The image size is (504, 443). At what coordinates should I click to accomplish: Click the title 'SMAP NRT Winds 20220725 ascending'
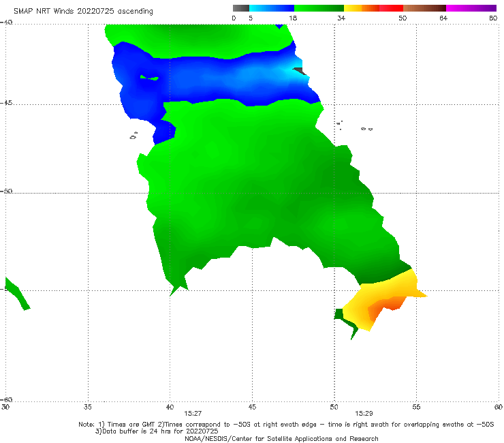(83, 11)
